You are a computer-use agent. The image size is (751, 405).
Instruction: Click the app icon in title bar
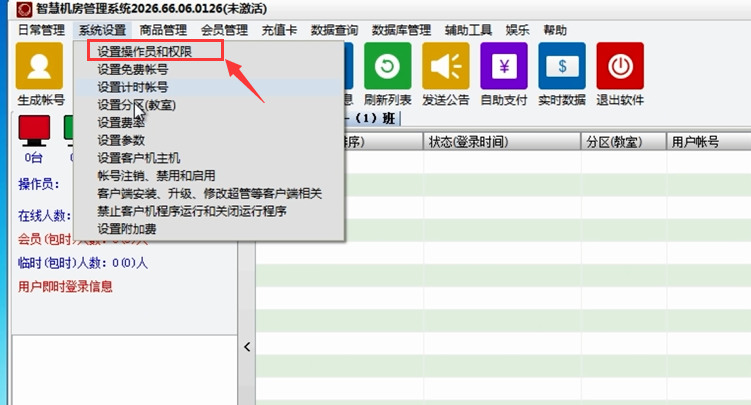pos(9,9)
